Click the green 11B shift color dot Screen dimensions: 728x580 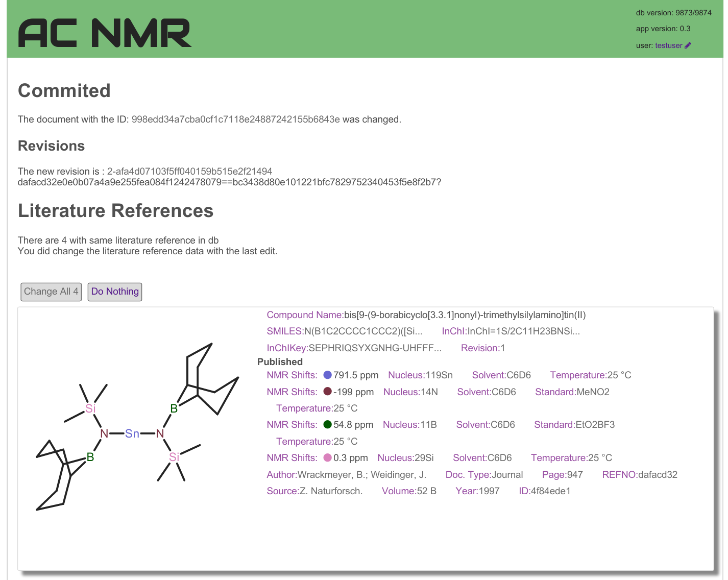click(x=328, y=424)
